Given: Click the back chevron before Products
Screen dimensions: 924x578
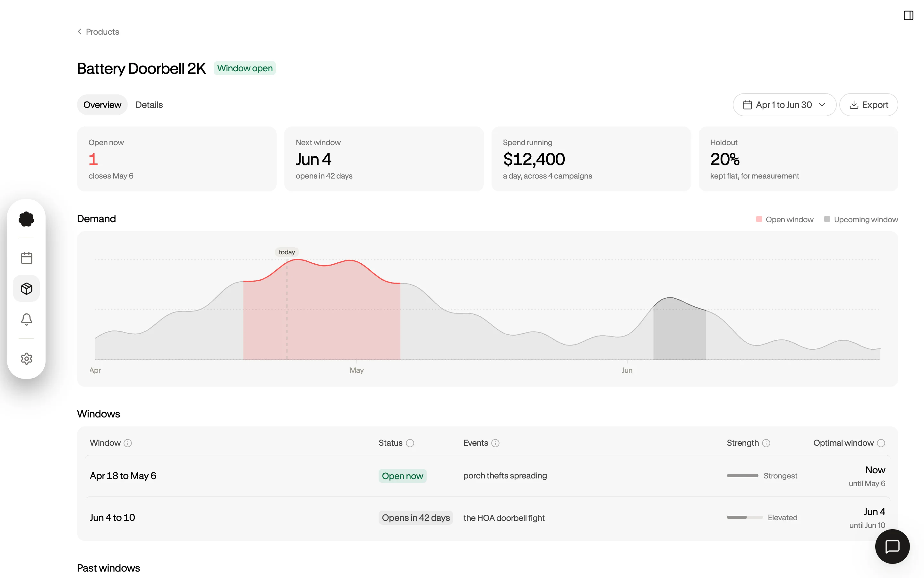Looking at the screenshot, I should click(x=80, y=32).
